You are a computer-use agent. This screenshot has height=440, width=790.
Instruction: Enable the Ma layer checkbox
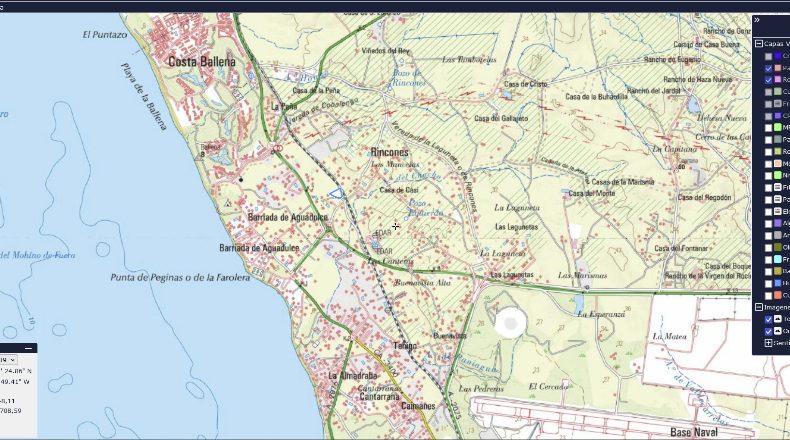tap(768, 164)
